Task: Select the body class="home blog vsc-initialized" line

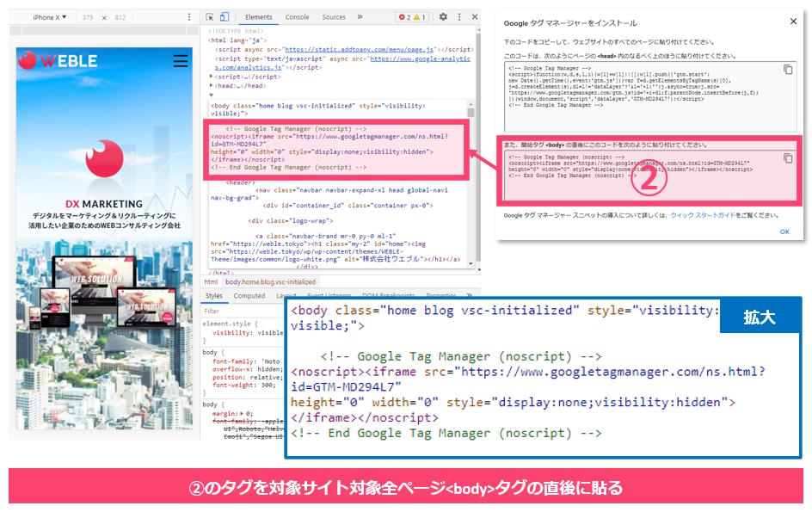Action: click(318, 109)
